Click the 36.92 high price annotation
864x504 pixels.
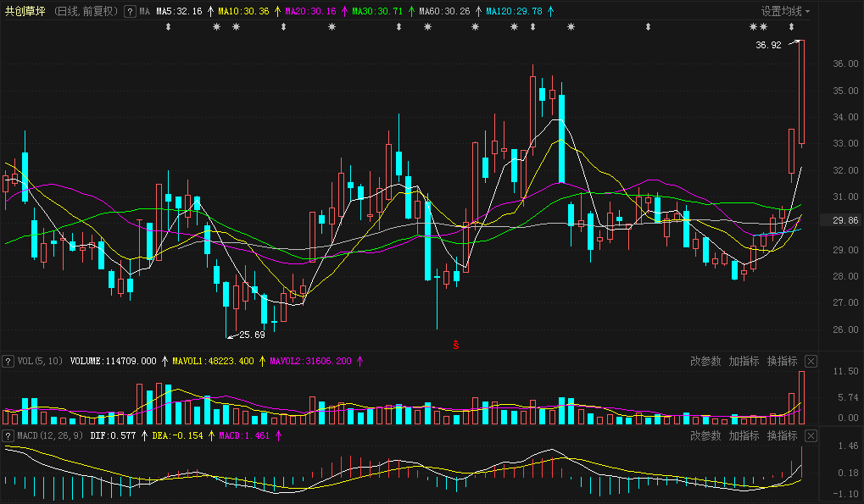[768, 45]
